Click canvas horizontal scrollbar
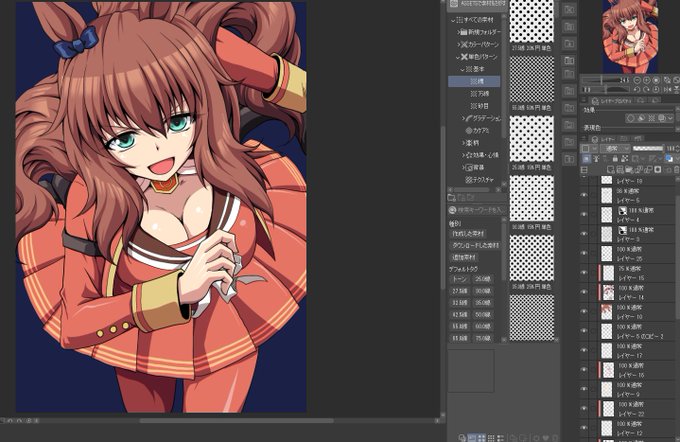The width and height of the screenshot is (680, 442). (x=236, y=420)
